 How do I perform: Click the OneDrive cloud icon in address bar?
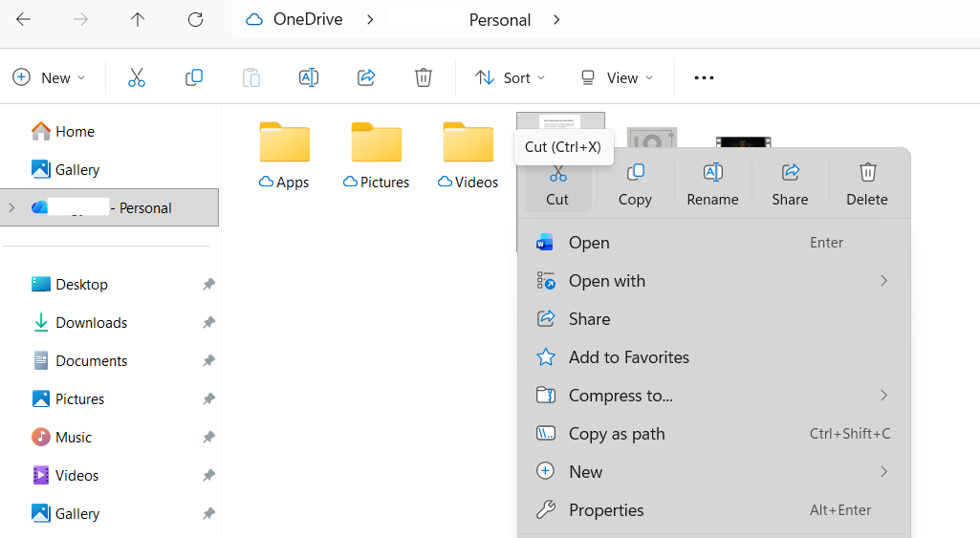[253, 19]
